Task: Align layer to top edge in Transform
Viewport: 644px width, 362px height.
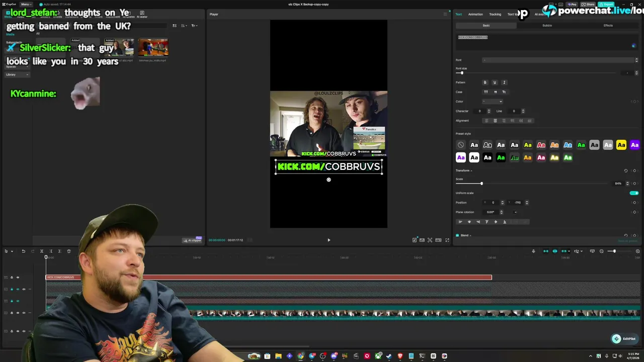Action: click(x=487, y=222)
